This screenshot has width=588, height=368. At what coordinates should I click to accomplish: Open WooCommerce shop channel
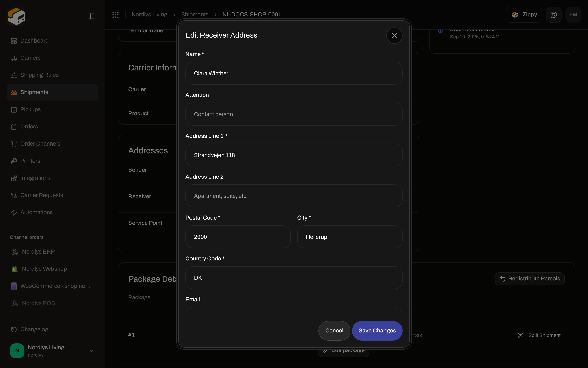tap(52, 286)
